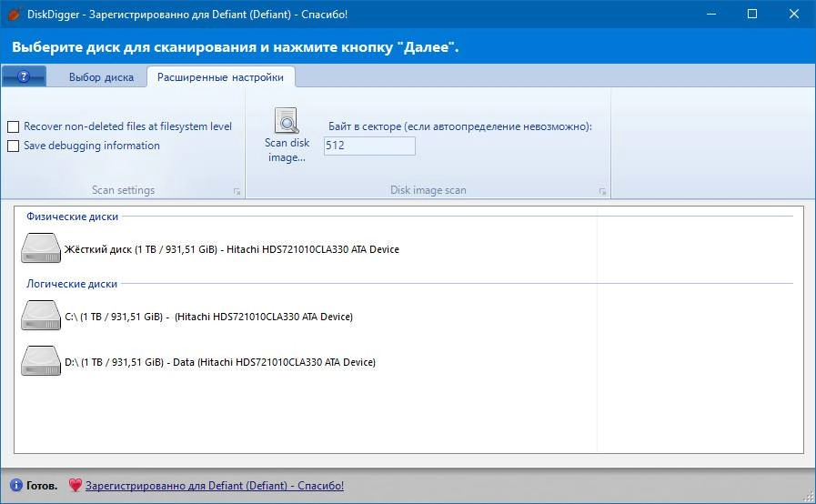This screenshot has width=816, height=504.
Task: Minimize the DiskDigger window
Action: [x=711, y=14]
